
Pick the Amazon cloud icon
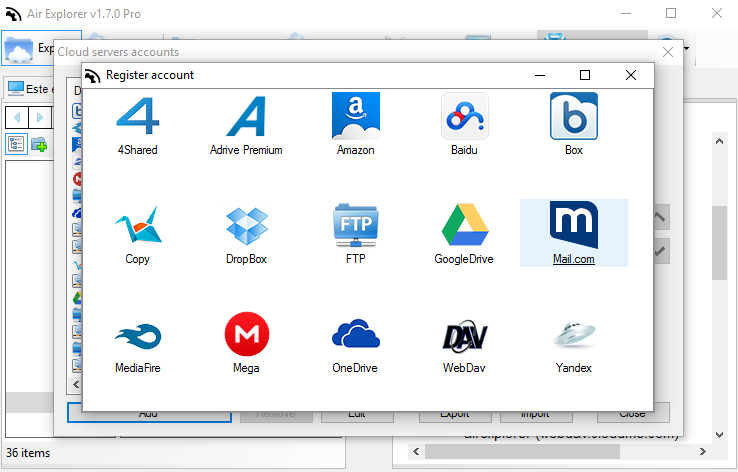click(355, 116)
